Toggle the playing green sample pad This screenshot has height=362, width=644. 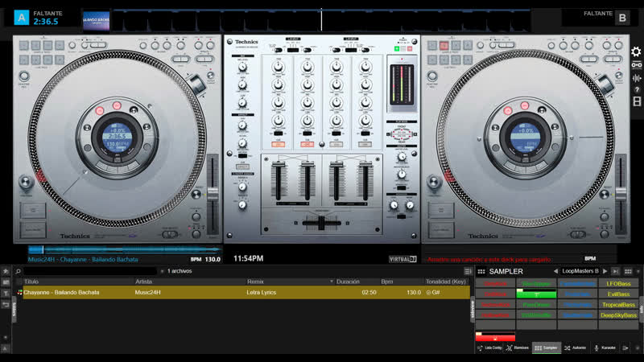pyautogui.click(x=536, y=294)
